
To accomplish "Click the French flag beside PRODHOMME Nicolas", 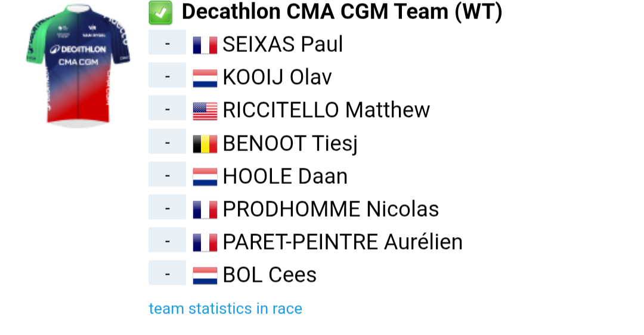I will point(205,210).
